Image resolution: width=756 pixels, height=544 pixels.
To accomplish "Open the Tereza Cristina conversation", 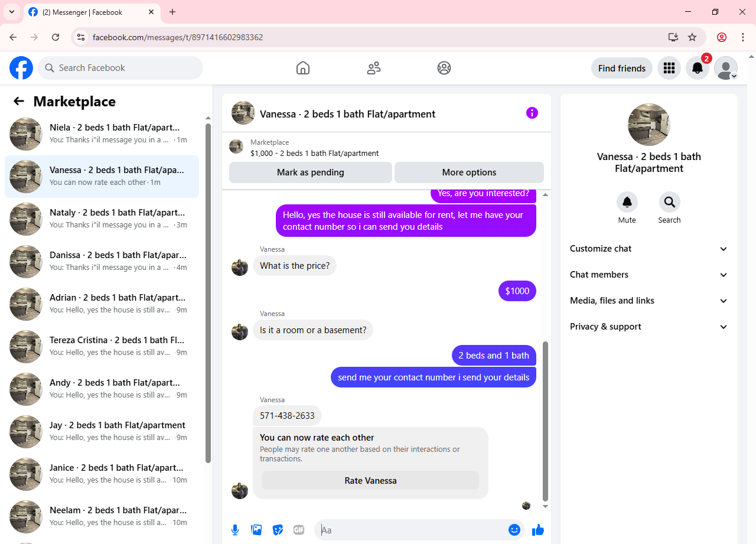I will [102, 347].
